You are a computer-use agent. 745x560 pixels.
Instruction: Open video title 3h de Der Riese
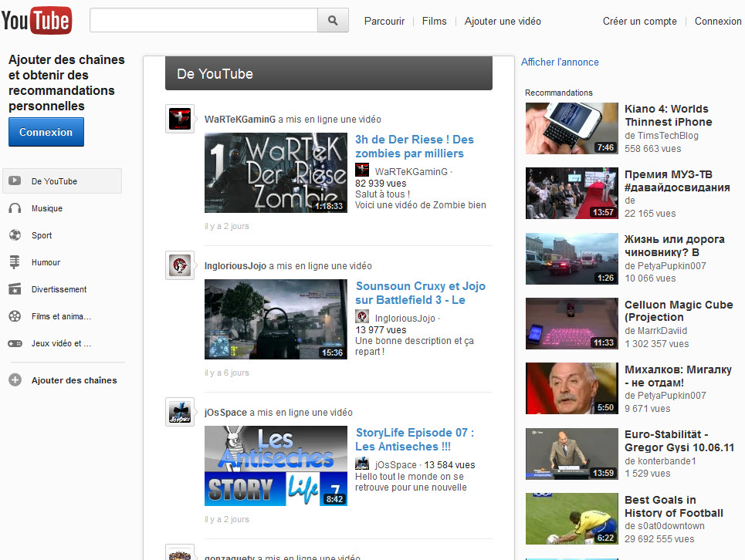point(415,146)
